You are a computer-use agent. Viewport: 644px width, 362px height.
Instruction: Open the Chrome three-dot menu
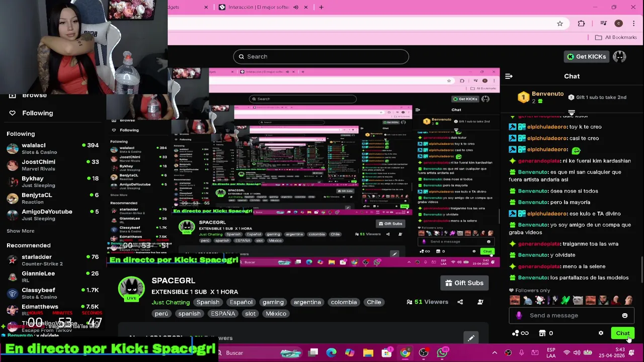coord(633,23)
